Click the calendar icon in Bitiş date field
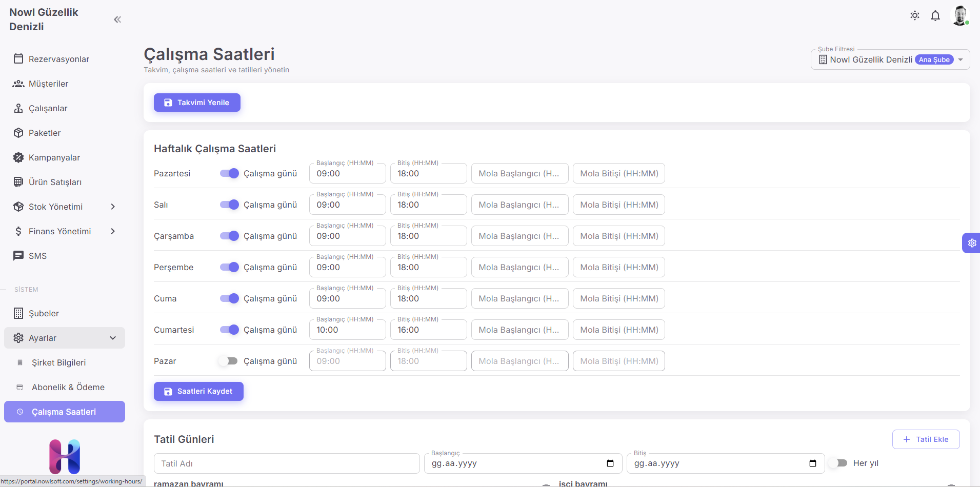 tap(812, 463)
